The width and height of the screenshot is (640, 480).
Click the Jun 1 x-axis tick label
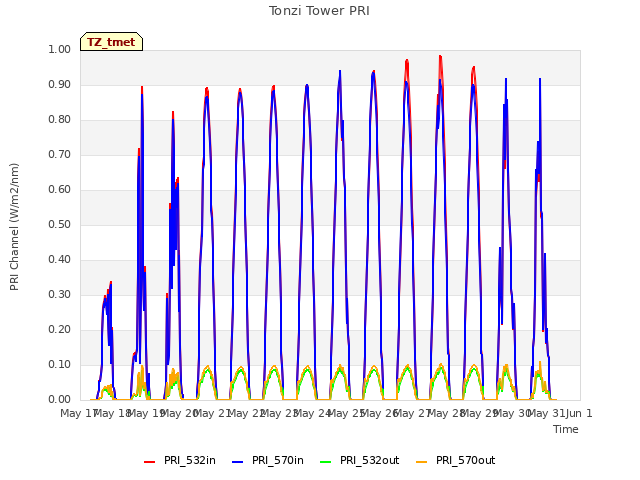(579, 413)
